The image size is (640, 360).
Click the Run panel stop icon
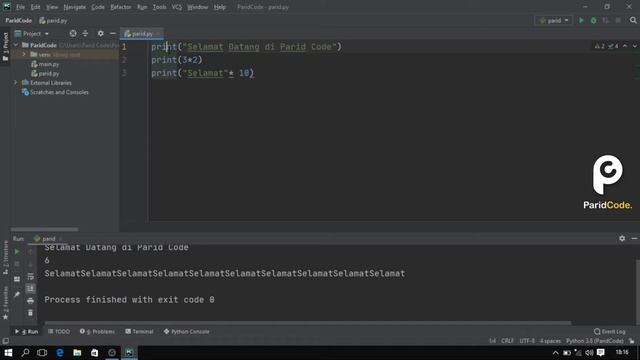coord(17,264)
